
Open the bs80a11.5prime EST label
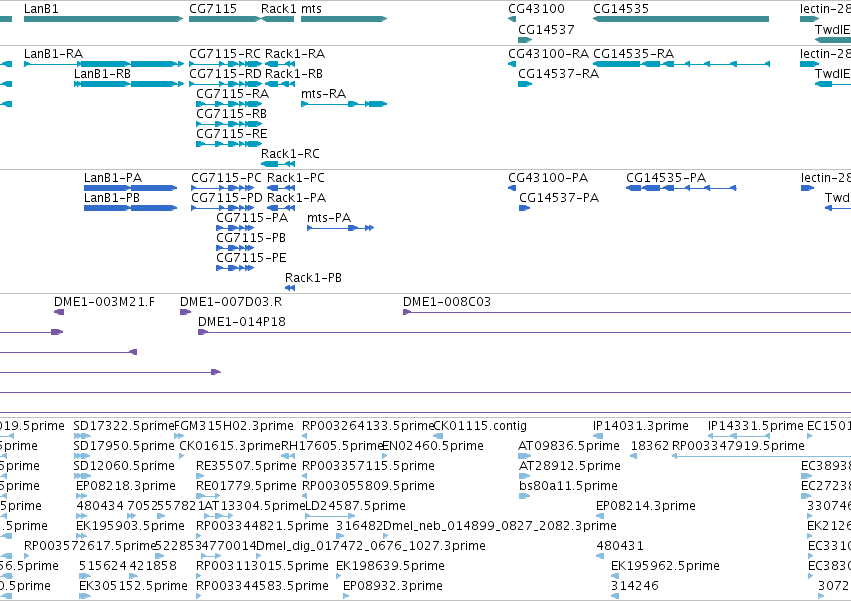click(568, 486)
